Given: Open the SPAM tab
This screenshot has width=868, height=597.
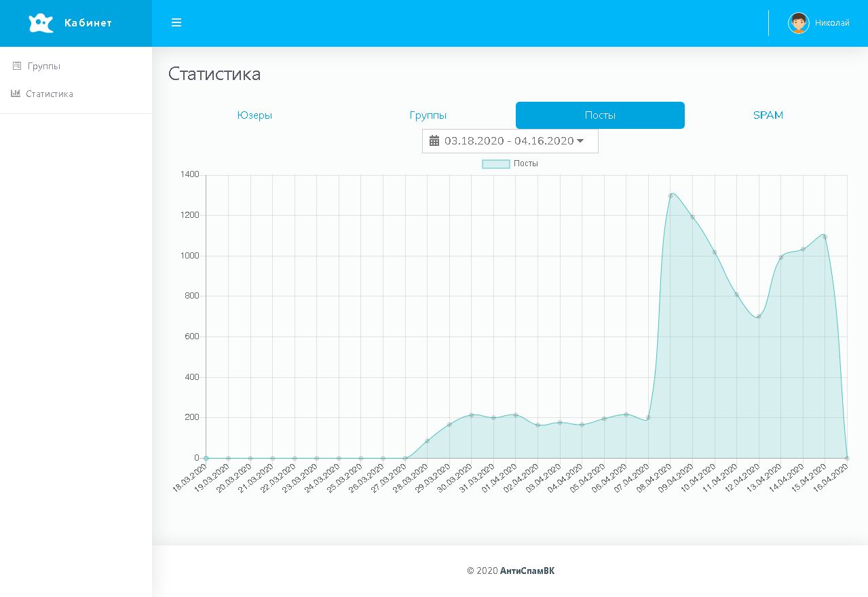Looking at the screenshot, I should [768, 115].
